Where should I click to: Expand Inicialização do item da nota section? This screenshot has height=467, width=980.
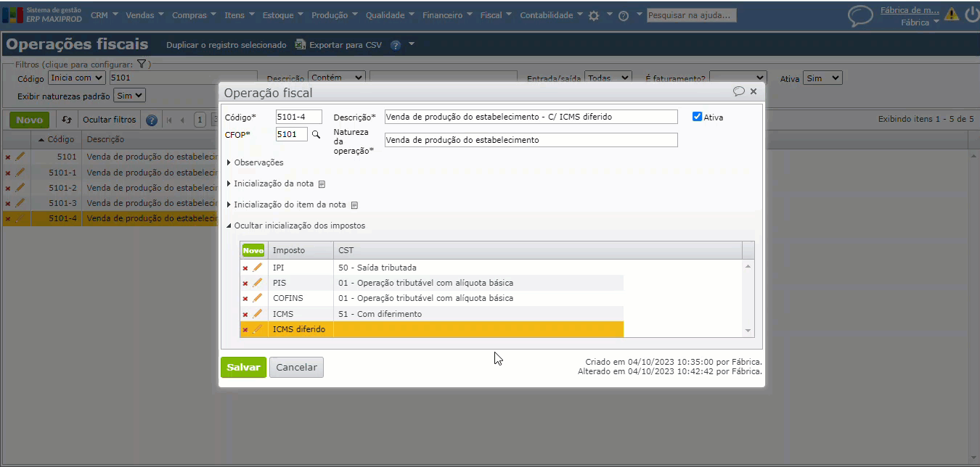(x=286, y=204)
